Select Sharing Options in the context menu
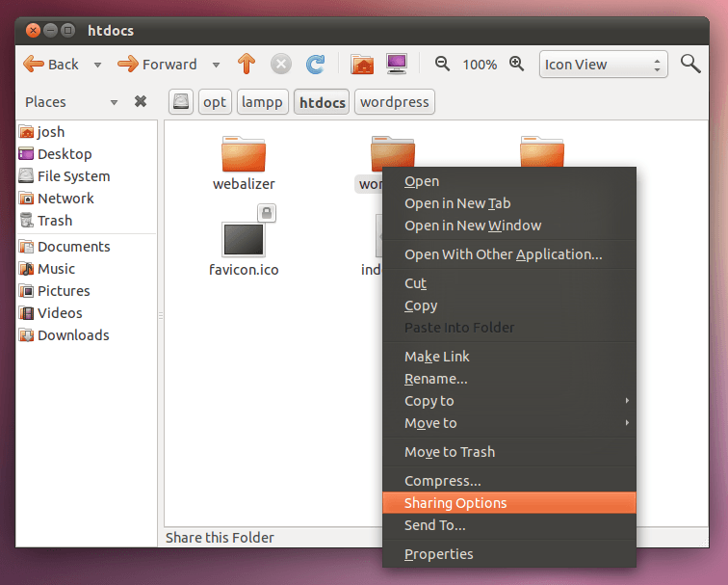This screenshot has height=585, width=728. 509,503
